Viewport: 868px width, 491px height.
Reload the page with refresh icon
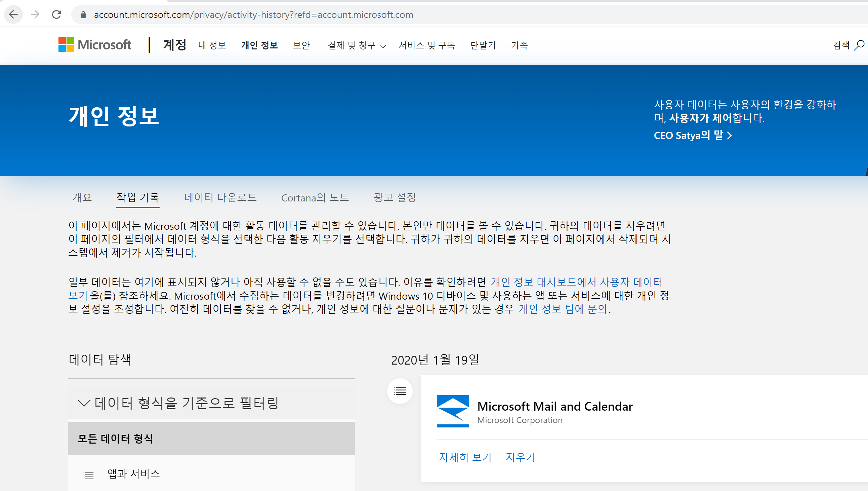56,14
